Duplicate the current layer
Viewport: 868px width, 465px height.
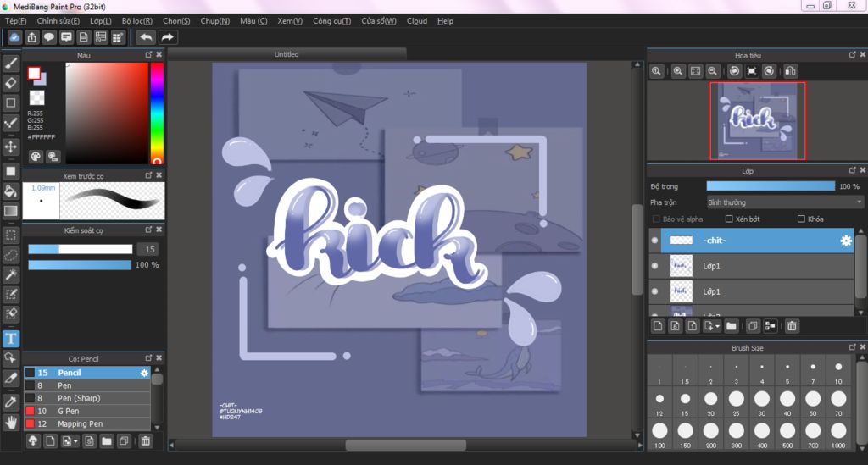coord(753,326)
